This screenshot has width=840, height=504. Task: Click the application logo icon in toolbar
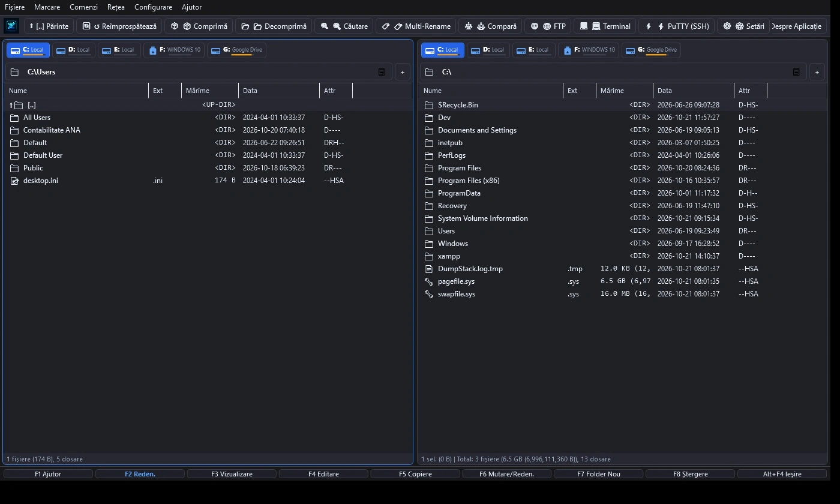[x=11, y=26]
